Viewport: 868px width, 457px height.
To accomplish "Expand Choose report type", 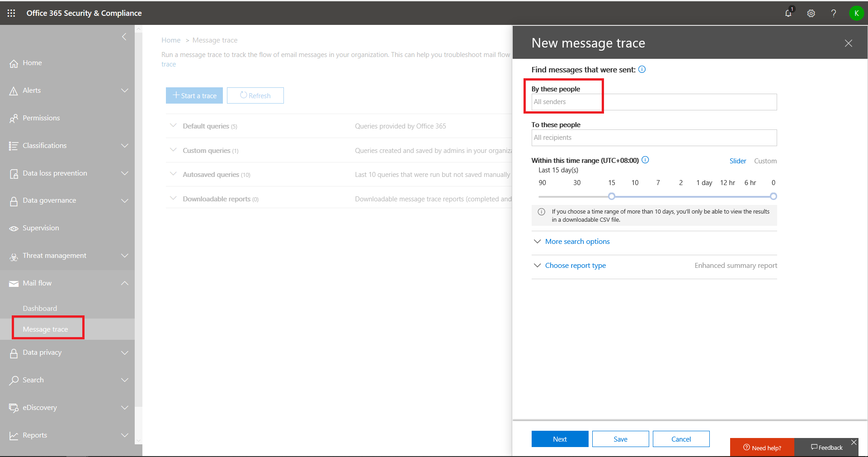I will [x=575, y=266].
